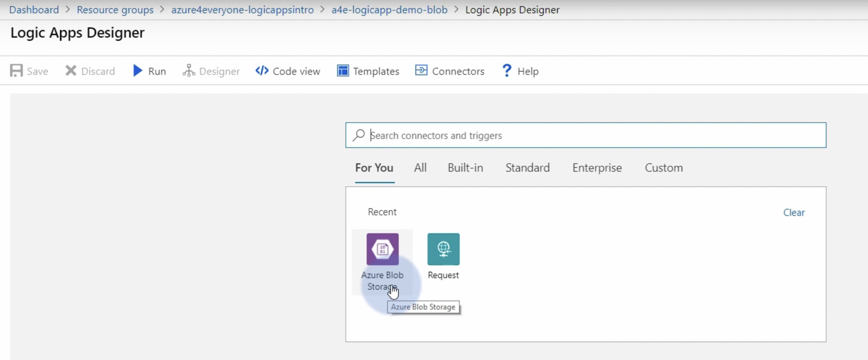
Task: Click the Save floppy disk icon
Action: (16, 71)
